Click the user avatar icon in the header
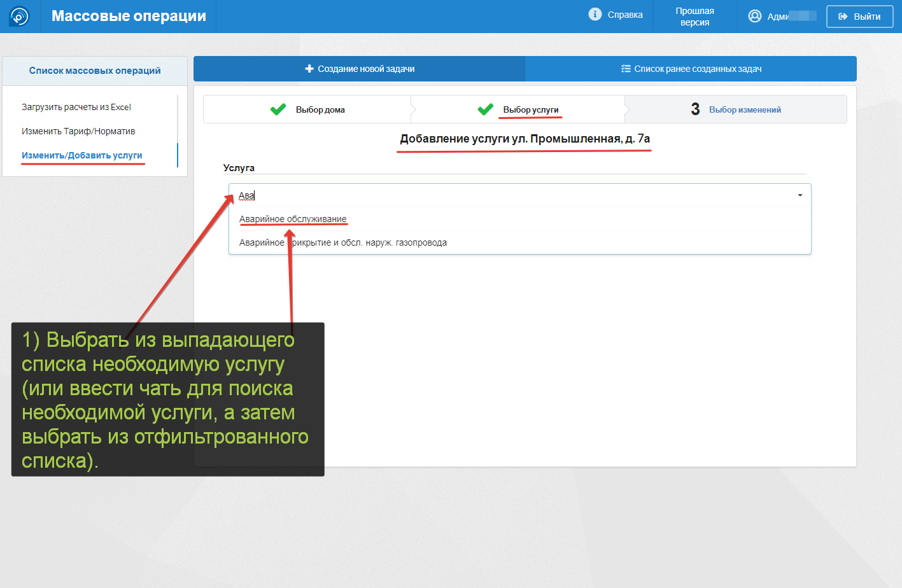The height and width of the screenshot is (588, 902). tap(754, 17)
